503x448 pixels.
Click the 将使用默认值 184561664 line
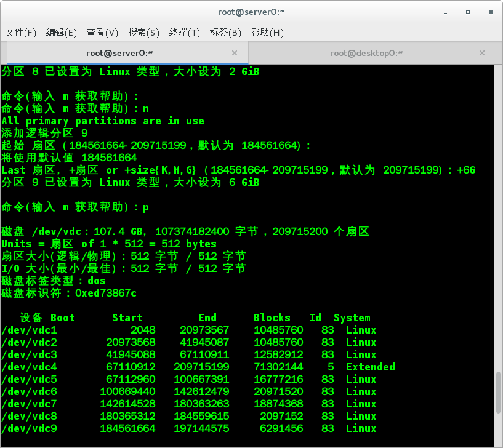point(70,158)
